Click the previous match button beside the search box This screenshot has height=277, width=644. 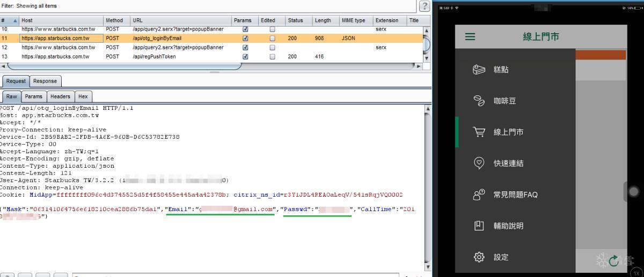pyautogui.click(x=24, y=275)
